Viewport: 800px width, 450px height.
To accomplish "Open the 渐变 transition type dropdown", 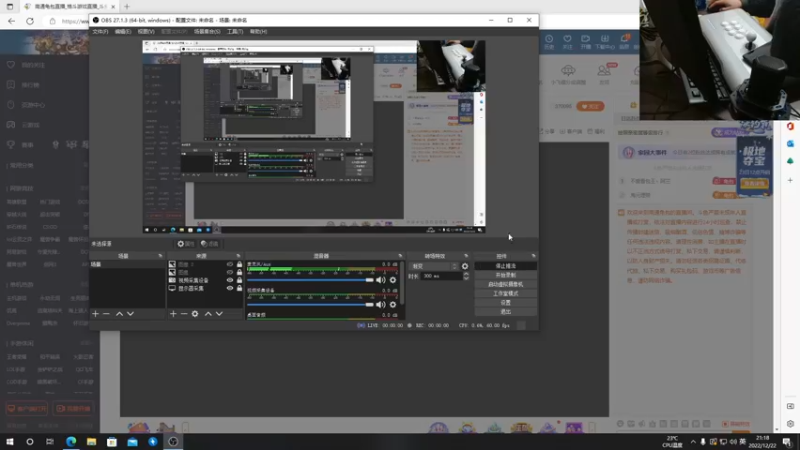I will tap(435, 266).
